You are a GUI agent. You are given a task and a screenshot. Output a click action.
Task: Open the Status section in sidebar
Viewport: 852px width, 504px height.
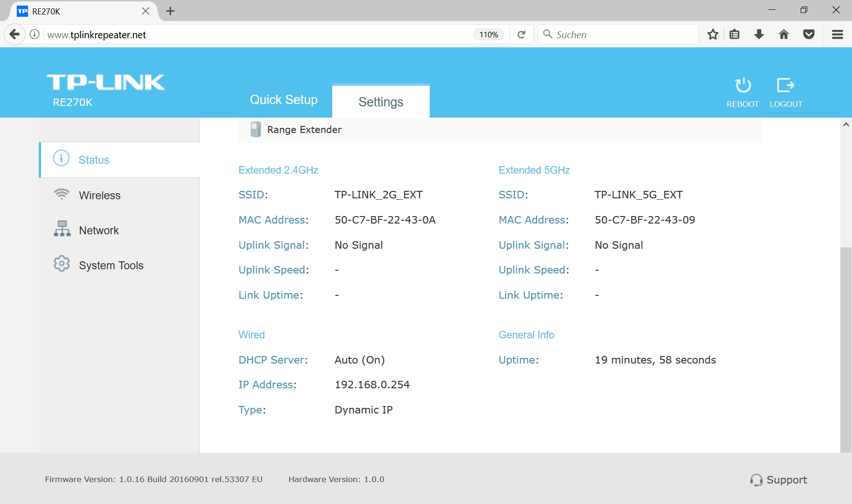(94, 160)
